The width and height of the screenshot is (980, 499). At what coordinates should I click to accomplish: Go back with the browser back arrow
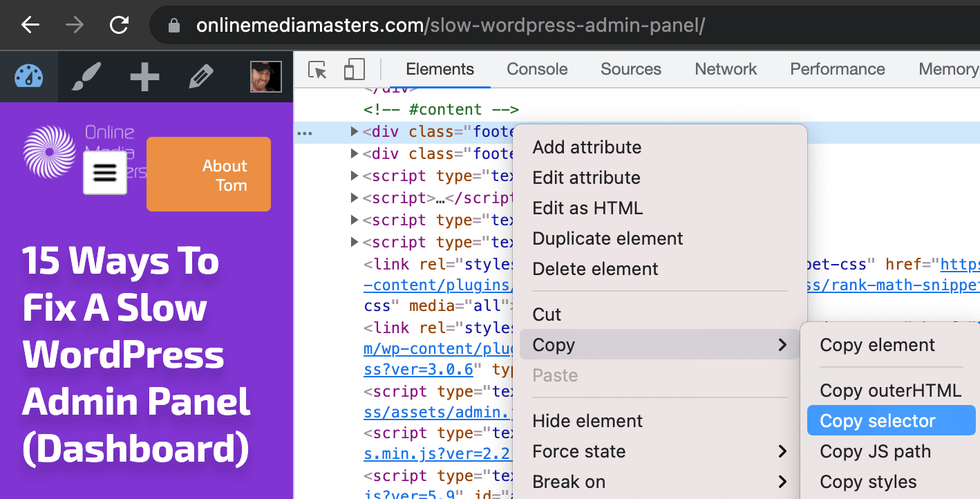(30, 26)
